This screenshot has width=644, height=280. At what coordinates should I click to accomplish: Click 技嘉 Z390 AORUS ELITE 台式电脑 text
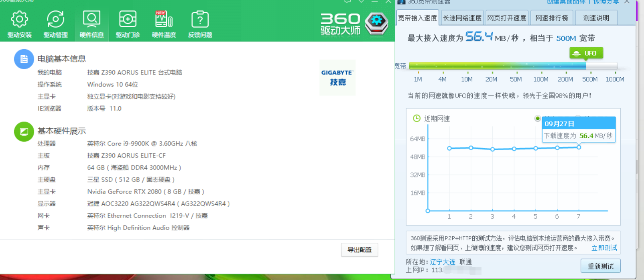pyautogui.click(x=135, y=73)
